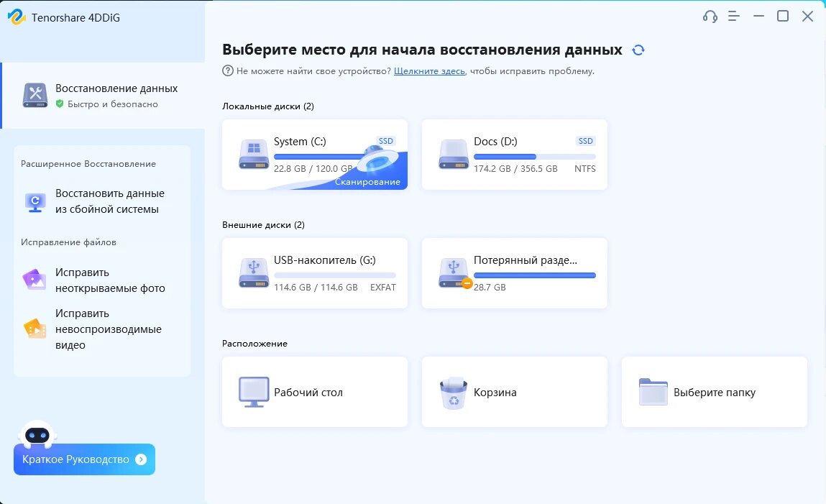Screen dimensions: 826x504
Task: Click the crashed system monitor icon
Action: coord(35,202)
